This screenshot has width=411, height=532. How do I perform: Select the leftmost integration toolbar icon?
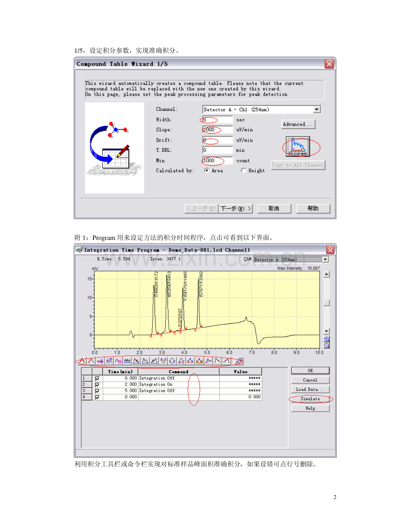pos(82,360)
